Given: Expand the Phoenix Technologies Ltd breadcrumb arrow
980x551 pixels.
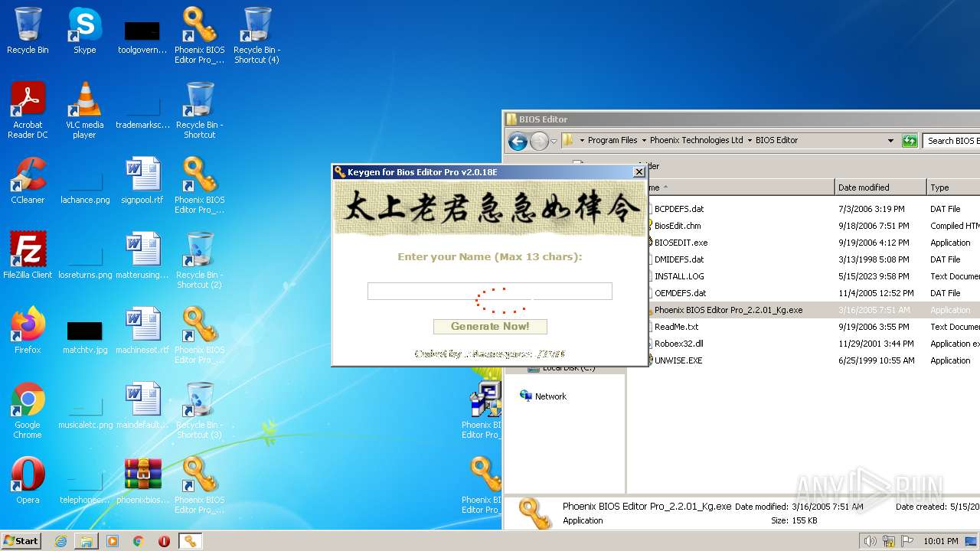Looking at the screenshot, I should [750, 141].
